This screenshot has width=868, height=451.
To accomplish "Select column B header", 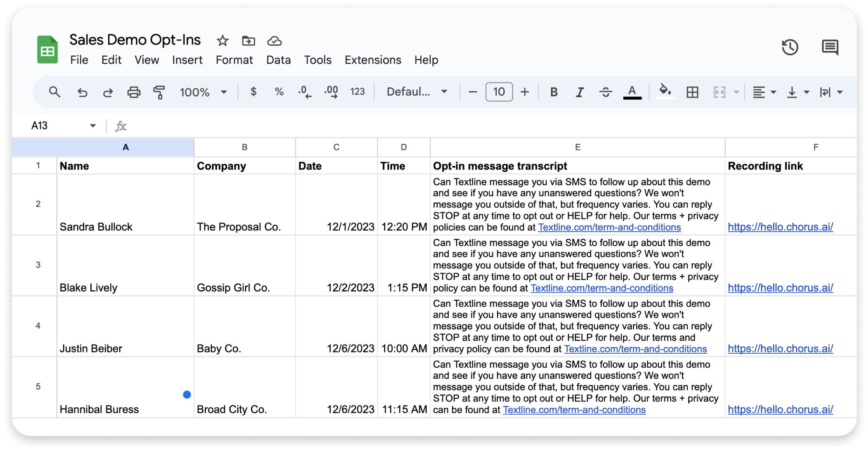I will click(244, 147).
